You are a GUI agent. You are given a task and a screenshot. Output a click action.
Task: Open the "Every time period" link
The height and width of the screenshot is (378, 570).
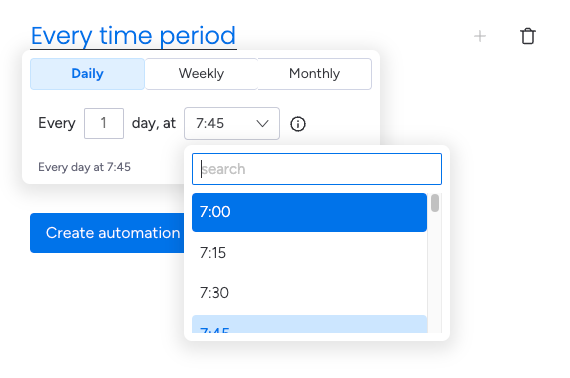tap(133, 36)
